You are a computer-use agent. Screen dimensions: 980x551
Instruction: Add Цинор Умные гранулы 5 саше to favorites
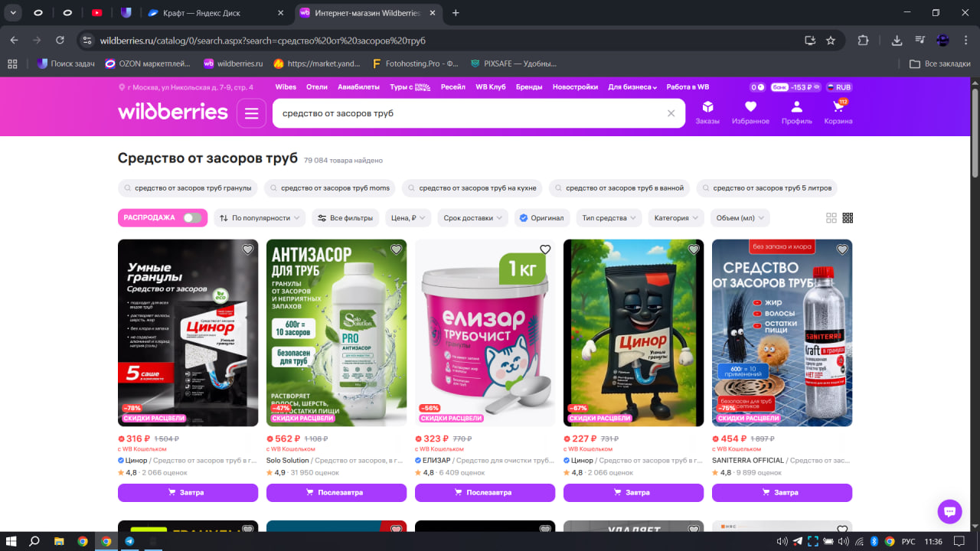(x=247, y=249)
